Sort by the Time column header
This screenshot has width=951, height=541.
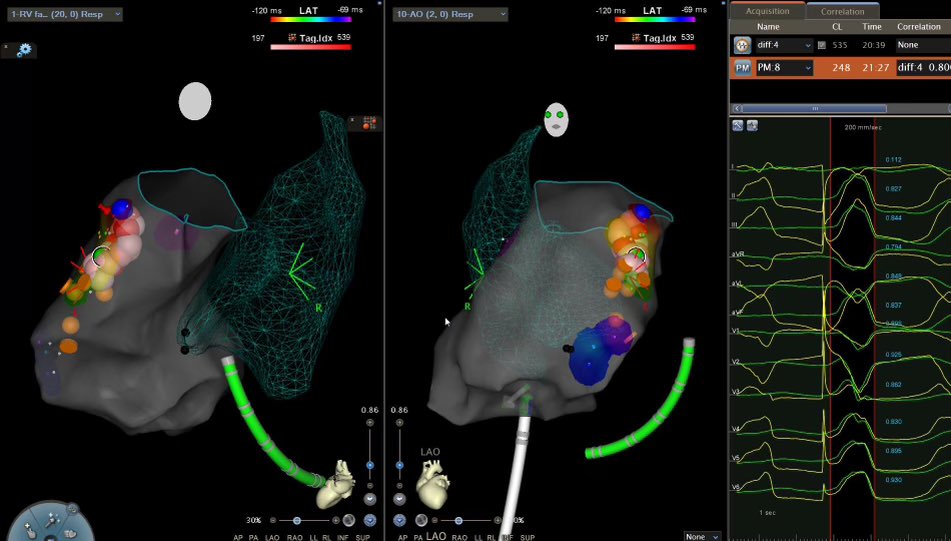click(872, 27)
